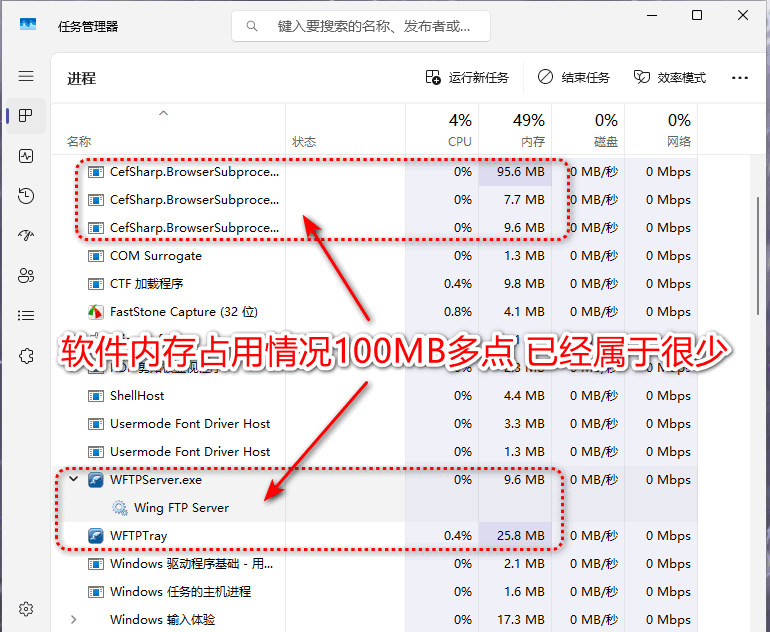This screenshot has height=632, width=770.
Task: Open the Users icon in sidebar
Action: 26,275
